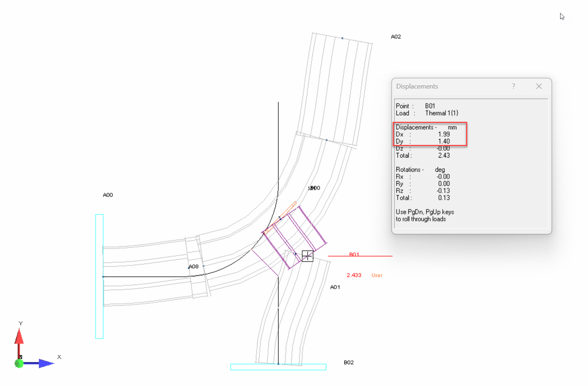This screenshot has width=588, height=386.
Task: Click the A08 point label
Action: coord(194,266)
